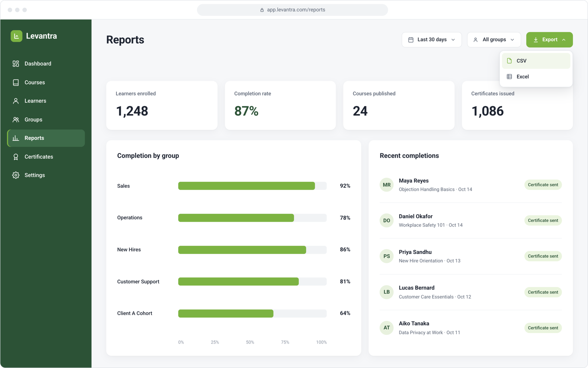Click Aiko Tanaka's AT avatar
This screenshot has width=588, height=368.
coord(387,328)
